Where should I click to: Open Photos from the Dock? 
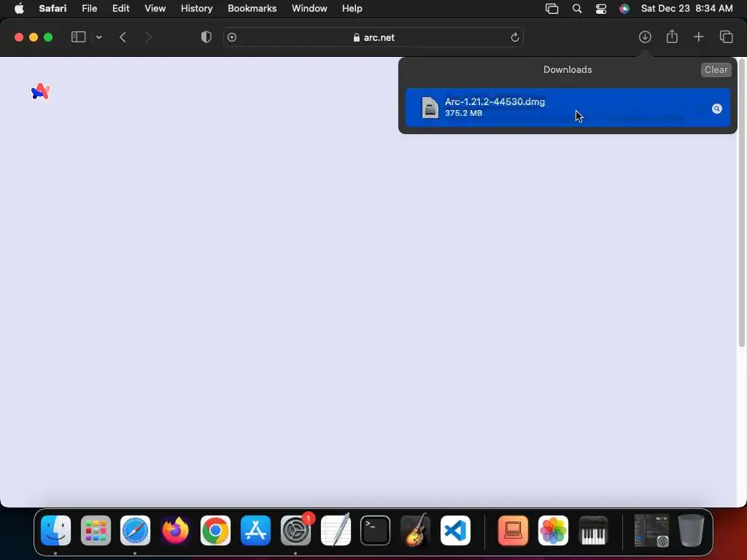[x=553, y=531]
